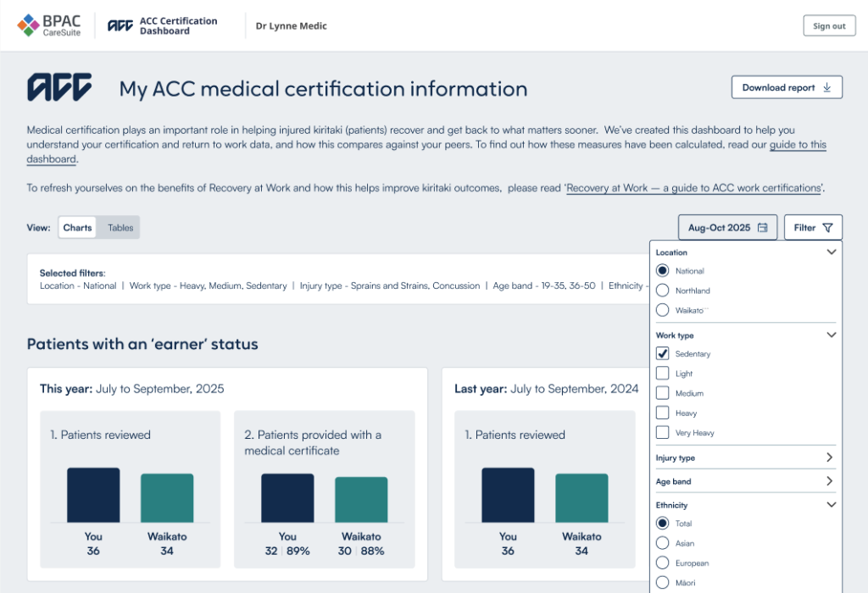Collapse the Work type filter section
Viewport: 868px width, 593px height.
tap(831, 335)
